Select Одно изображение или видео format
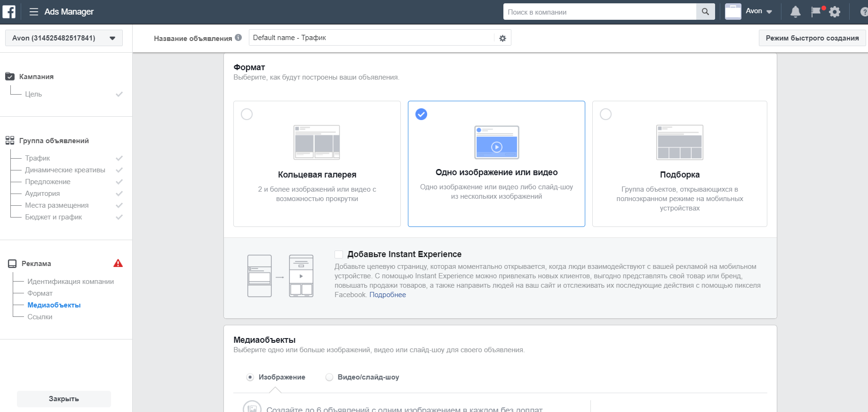 point(422,114)
